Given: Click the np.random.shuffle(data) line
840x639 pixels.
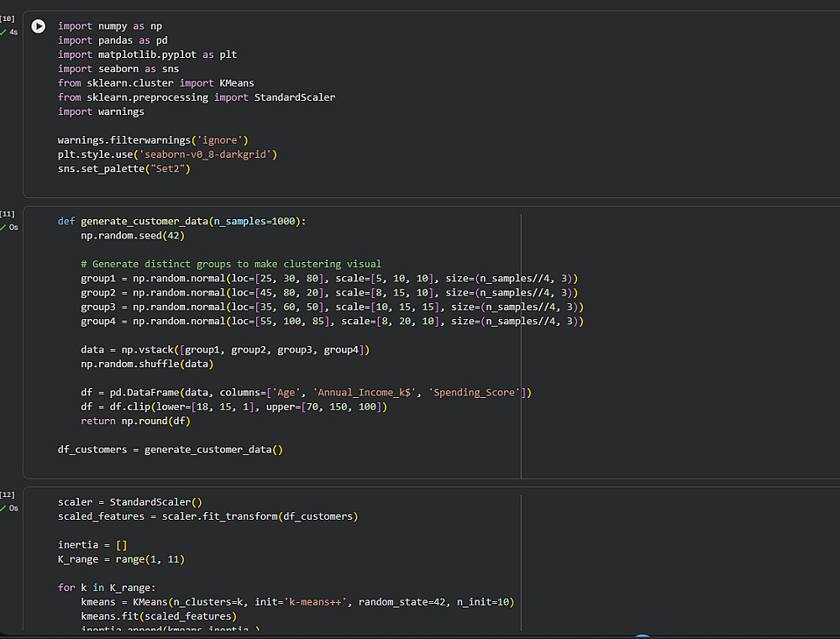Looking at the screenshot, I should click(147, 364).
